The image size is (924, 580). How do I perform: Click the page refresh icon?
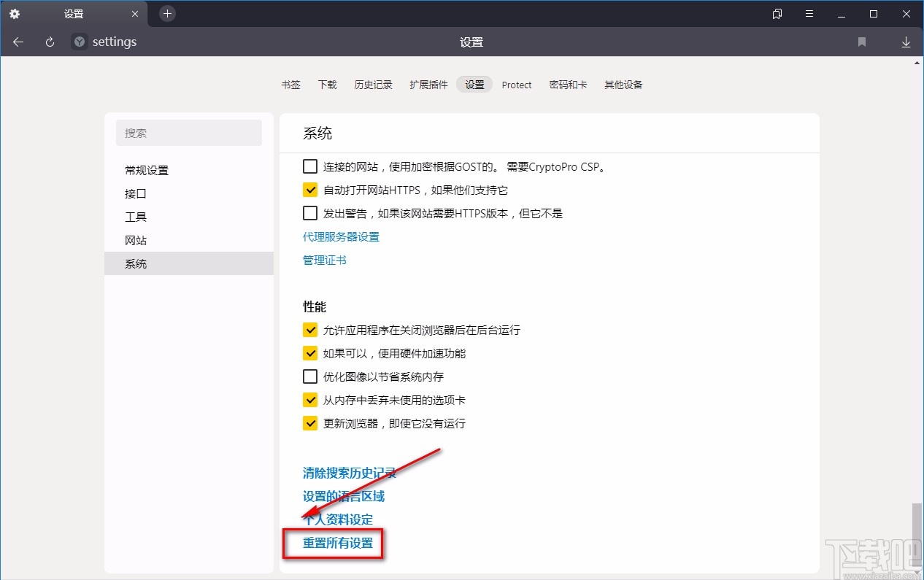click(x=49, y=42)
